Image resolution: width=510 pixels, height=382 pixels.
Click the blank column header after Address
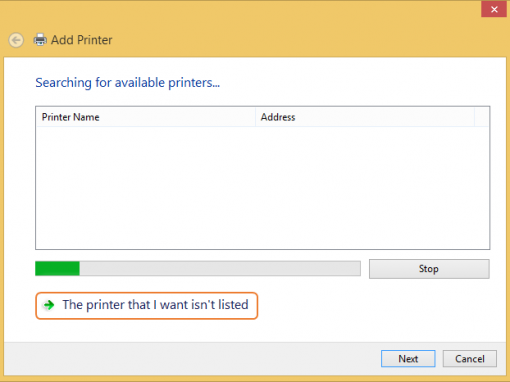tap(482, 117)
